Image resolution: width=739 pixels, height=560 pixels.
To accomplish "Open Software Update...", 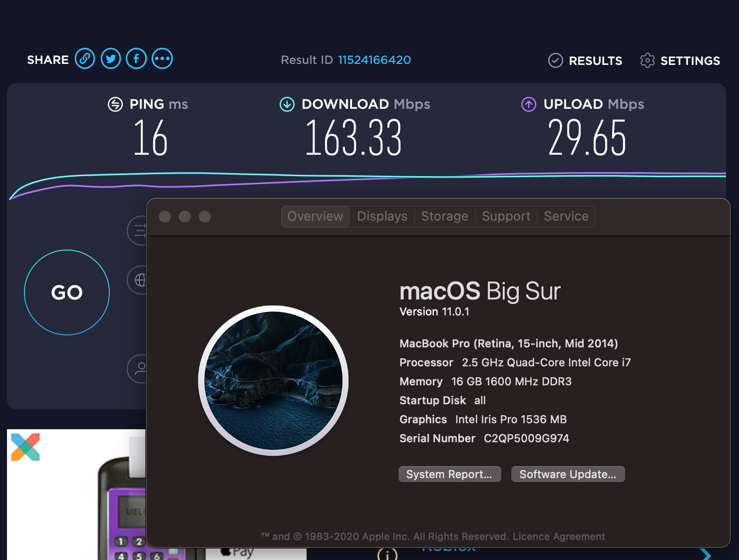I will (x=568, y=474).
